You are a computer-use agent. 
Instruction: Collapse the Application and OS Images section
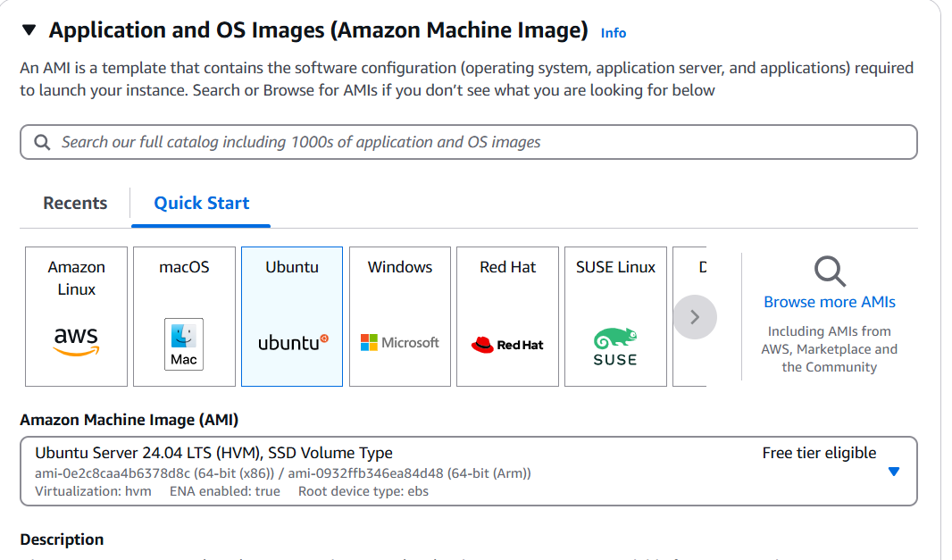tap(29, 30)
